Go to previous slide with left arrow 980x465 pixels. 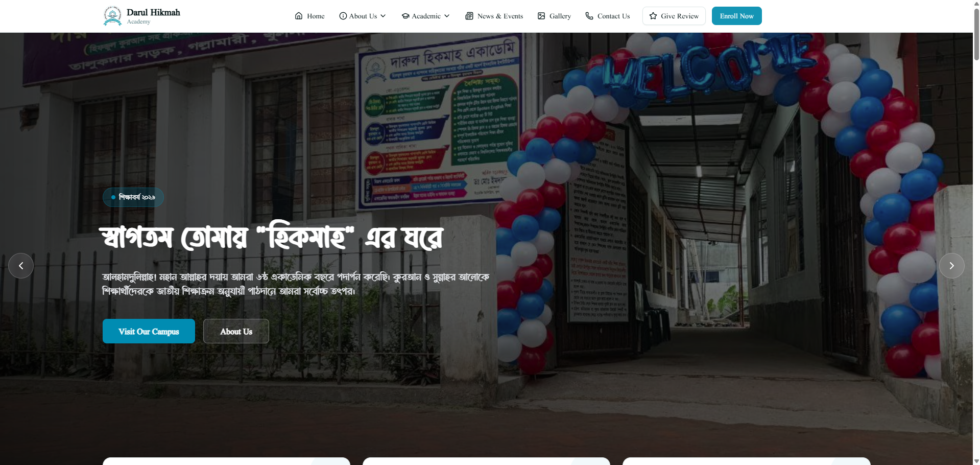21,266
